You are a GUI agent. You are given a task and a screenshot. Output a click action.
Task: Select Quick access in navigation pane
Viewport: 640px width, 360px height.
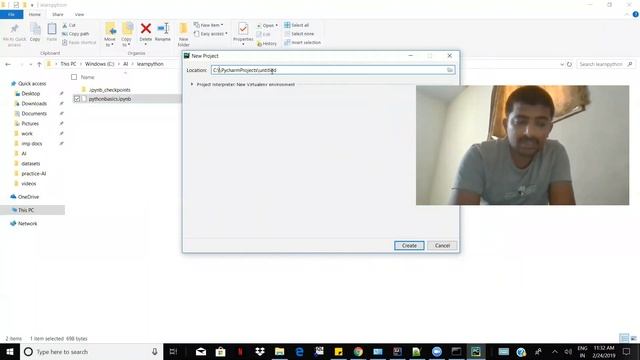pyautogui.click(x=32, y=84)
